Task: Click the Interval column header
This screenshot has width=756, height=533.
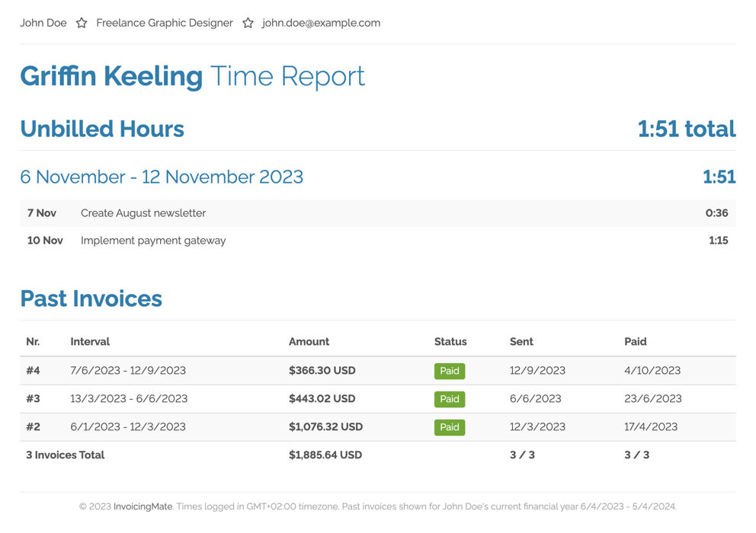Action: pos(91,342)
